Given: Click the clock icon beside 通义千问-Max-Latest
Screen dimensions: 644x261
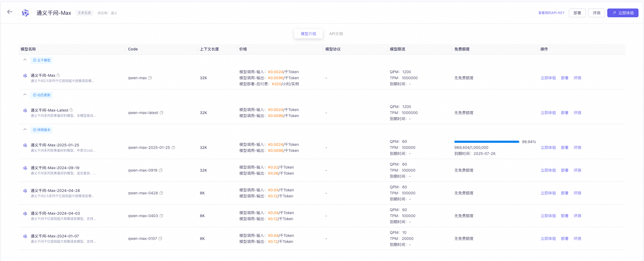Looking at the screenshot, I should click(x=71, y=110).
